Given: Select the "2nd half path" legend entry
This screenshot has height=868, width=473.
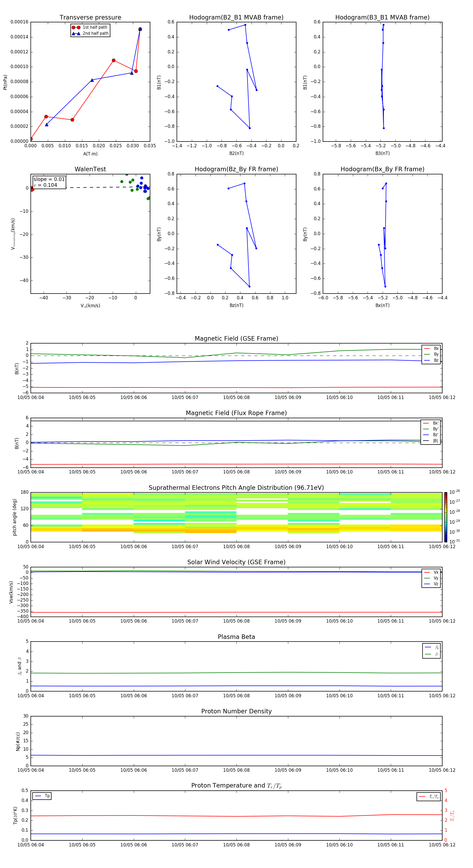Looking at the screenshot, I should click(x=90, y=33).
